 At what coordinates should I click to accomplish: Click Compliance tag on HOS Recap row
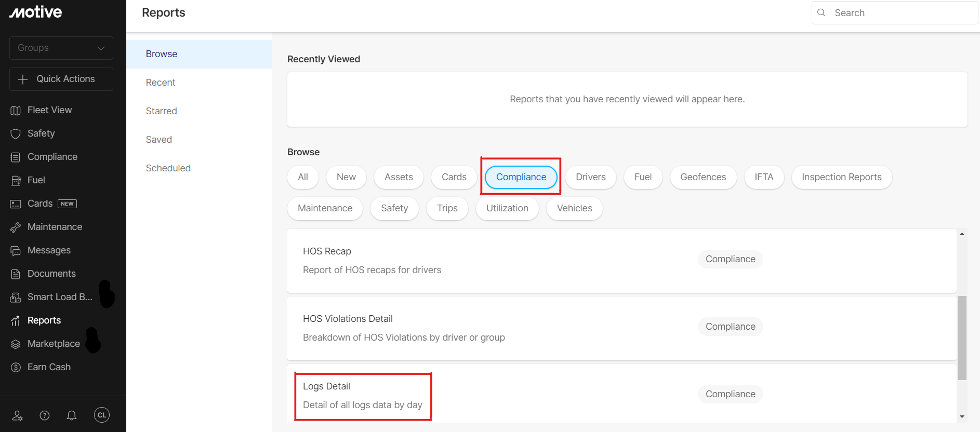tap(730, 259)
